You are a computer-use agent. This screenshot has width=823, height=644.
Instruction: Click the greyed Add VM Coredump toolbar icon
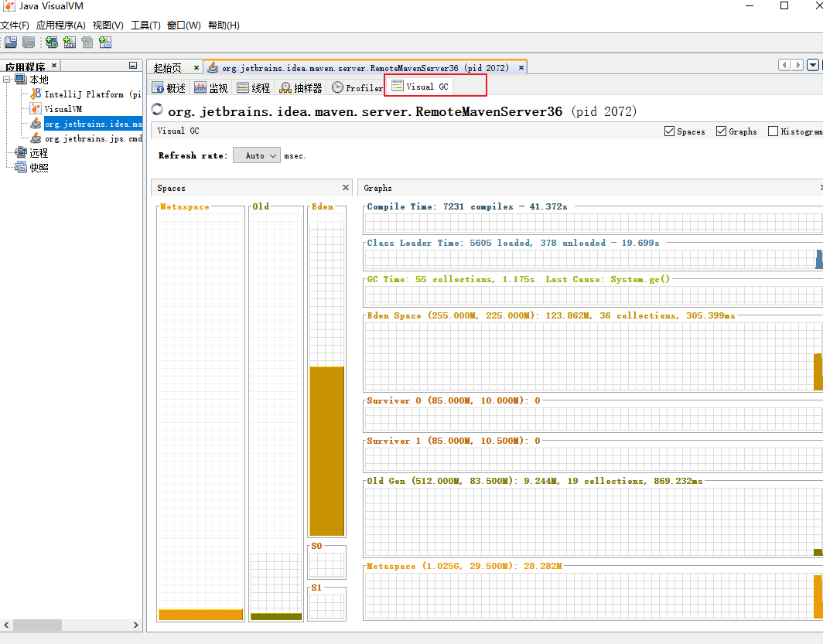pos(87,43)
